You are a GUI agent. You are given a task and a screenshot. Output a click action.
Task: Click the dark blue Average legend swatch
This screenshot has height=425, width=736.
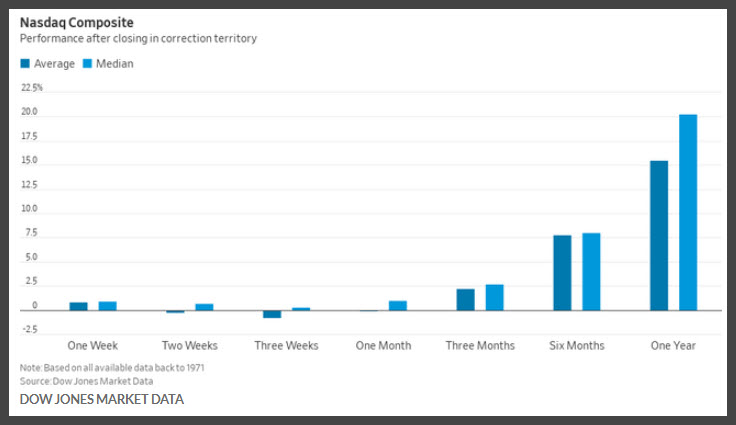pos(25,63)
